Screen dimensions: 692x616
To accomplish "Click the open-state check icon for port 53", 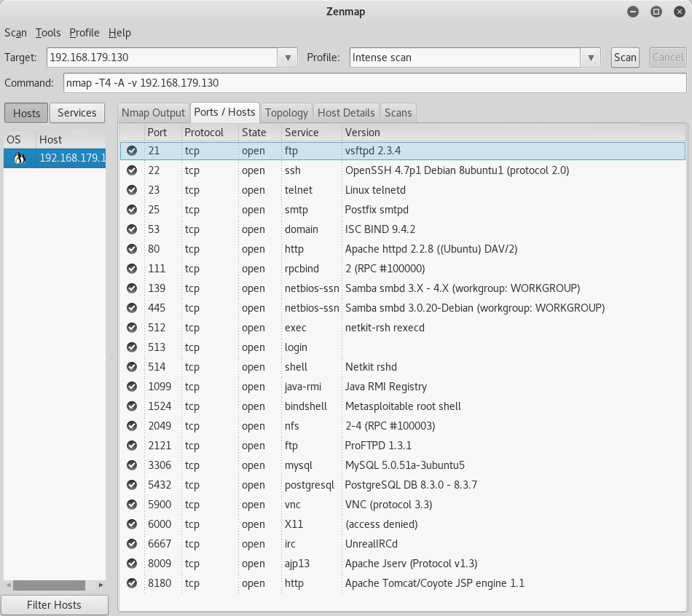I will 132,229.
